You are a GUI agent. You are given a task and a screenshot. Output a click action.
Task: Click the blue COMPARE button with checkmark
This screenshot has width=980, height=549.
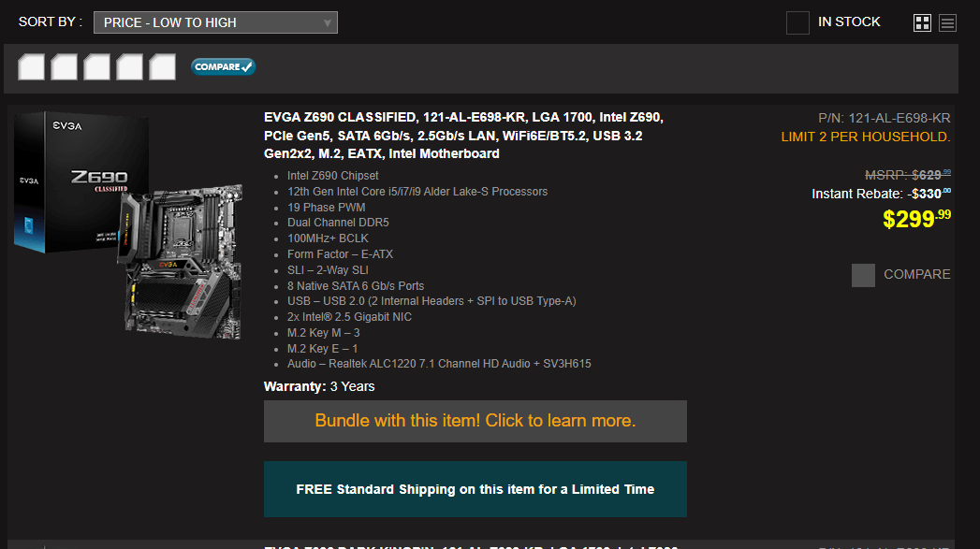pos(223,66)
